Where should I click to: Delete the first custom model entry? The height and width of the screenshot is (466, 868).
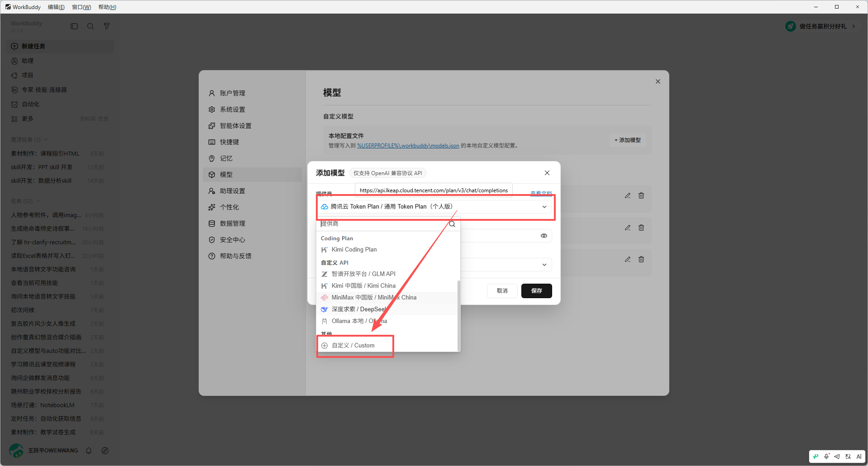tap(641, 195)
